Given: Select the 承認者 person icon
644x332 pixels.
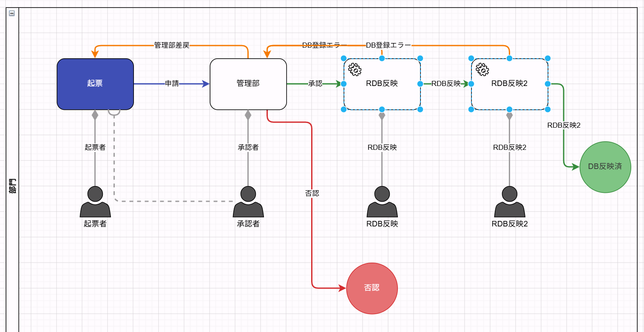Looking at the screenshot, I should pyautogui.click(x=248, y=202).
